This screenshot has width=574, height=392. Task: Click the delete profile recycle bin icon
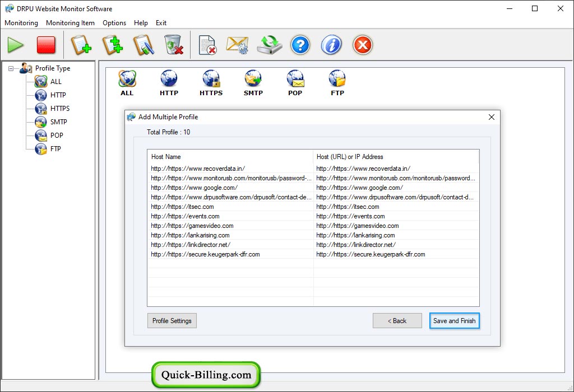[174, 45]
